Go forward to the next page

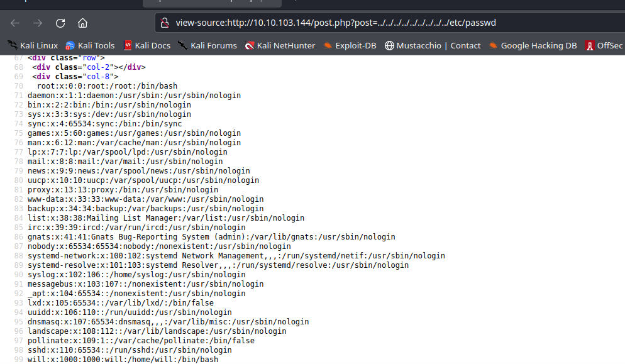(38, 23)
